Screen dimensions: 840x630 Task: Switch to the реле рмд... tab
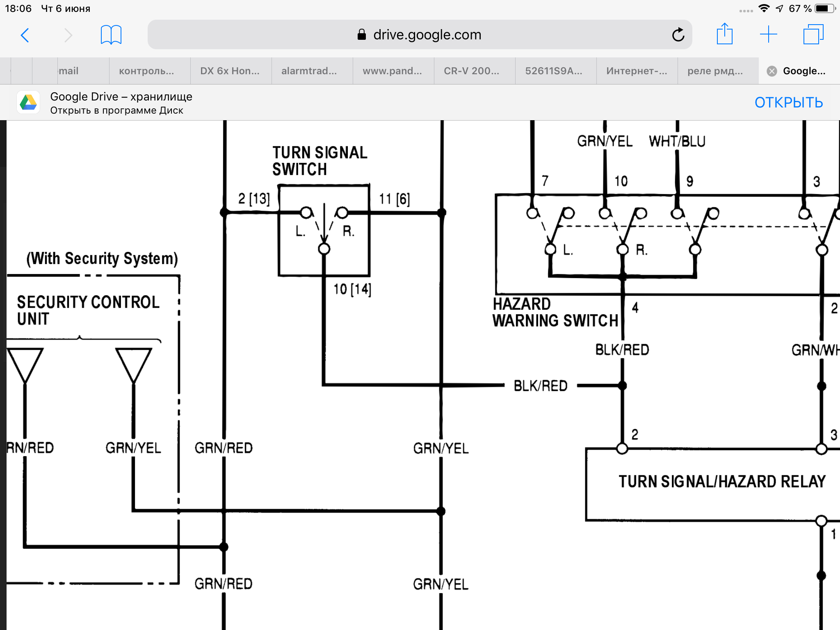pos(715,71)
